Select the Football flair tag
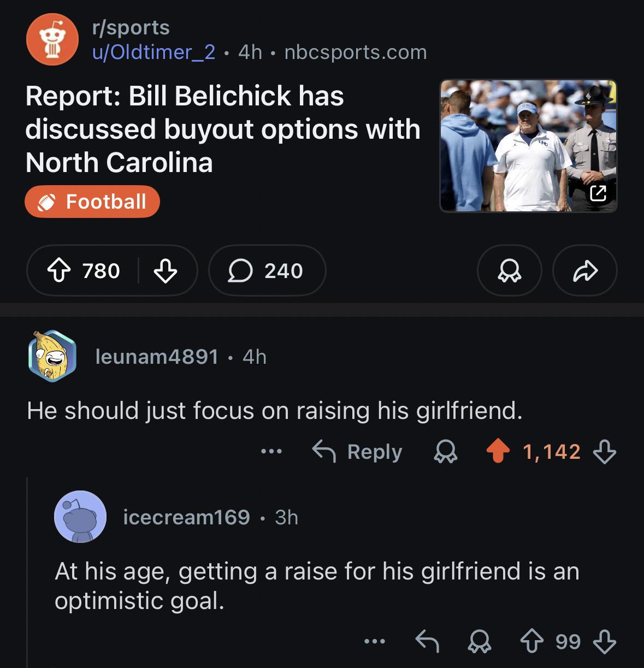The height and width of the screenshot is (668, 644). point(92,202)
